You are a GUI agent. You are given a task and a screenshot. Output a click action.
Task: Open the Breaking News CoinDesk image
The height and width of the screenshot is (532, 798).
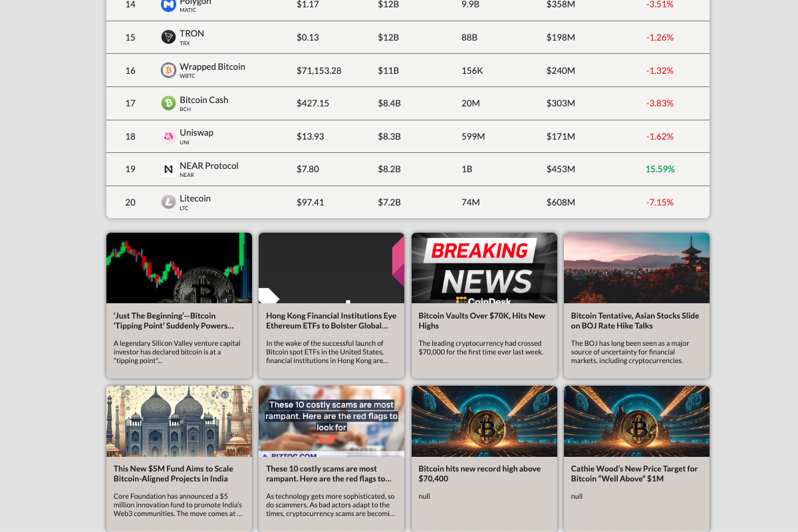[484, 268]
